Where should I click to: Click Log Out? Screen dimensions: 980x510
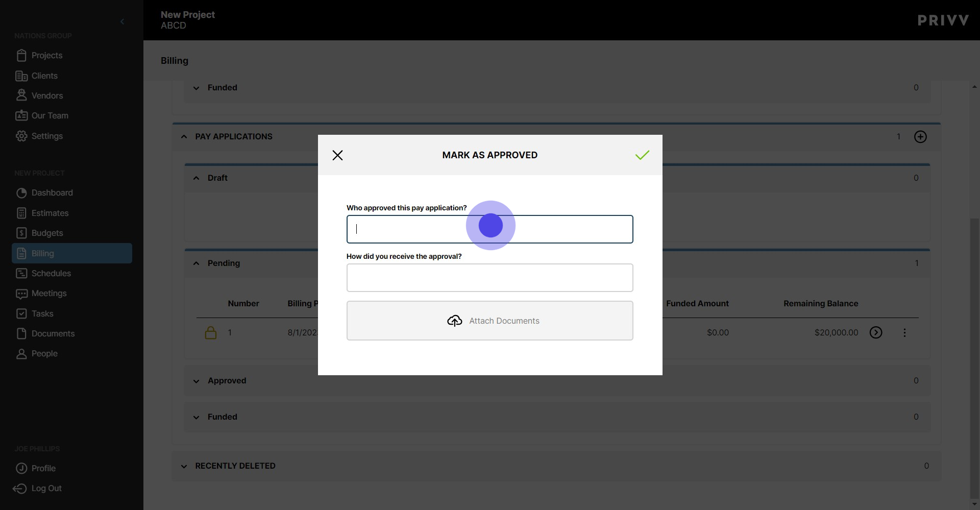tap(46, 488)
